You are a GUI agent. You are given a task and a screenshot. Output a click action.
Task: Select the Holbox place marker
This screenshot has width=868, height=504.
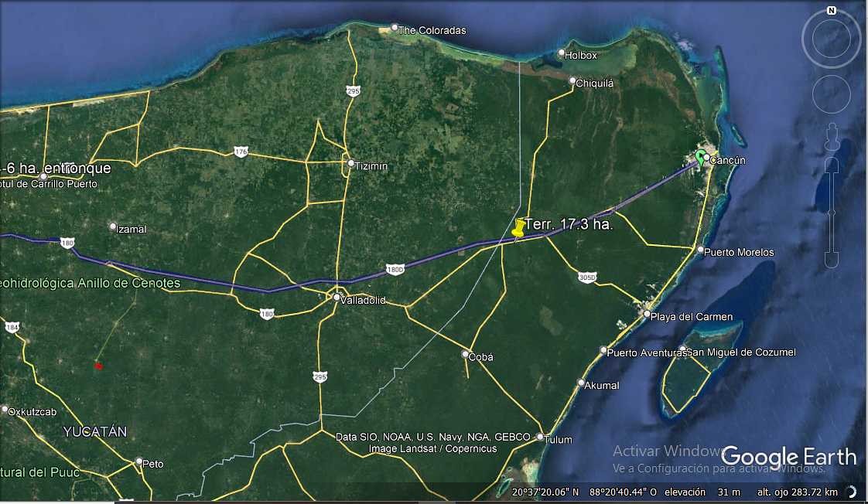click(562, 53)
